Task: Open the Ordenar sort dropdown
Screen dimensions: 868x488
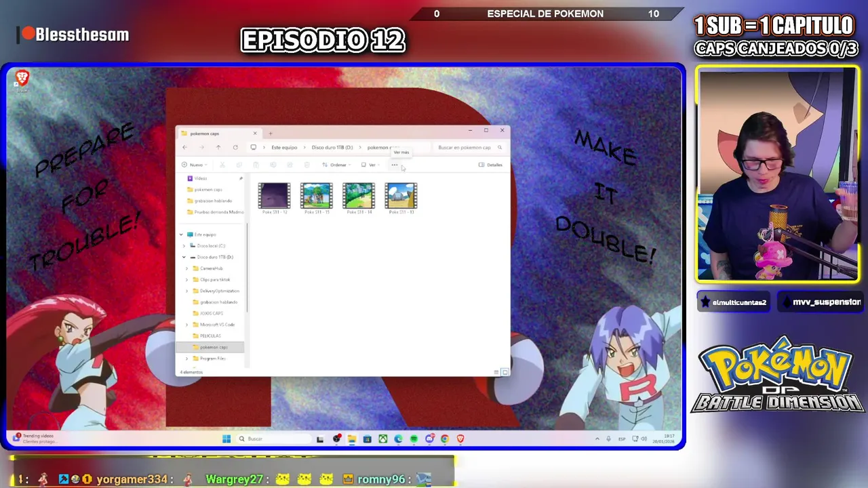Action: click(x=336, y=165)
